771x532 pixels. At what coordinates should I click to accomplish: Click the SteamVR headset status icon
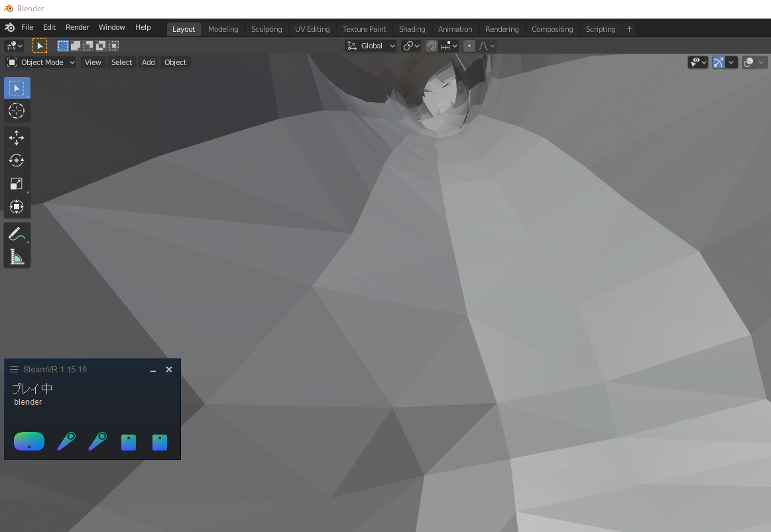(x=29, y=441)
